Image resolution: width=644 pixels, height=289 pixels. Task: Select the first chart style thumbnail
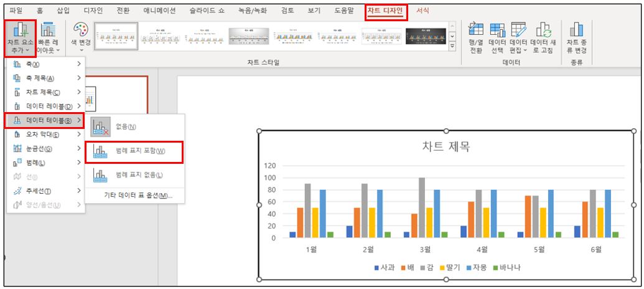pos(116,36)
